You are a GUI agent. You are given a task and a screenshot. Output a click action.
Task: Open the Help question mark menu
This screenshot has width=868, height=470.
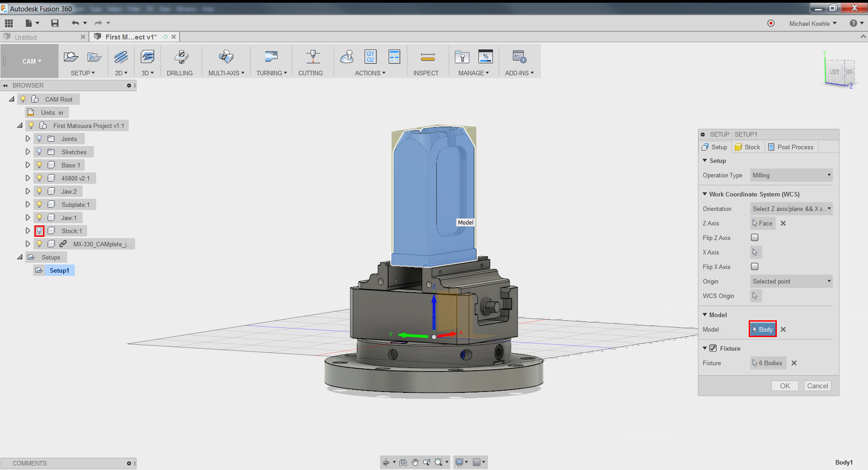pos(856,23)
